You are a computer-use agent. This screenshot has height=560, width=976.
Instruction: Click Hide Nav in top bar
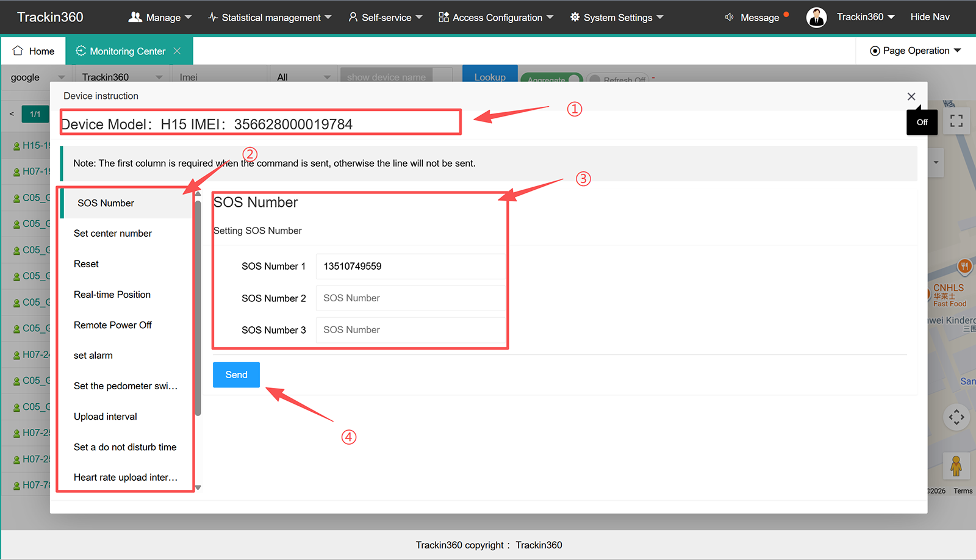coord(930,17)
